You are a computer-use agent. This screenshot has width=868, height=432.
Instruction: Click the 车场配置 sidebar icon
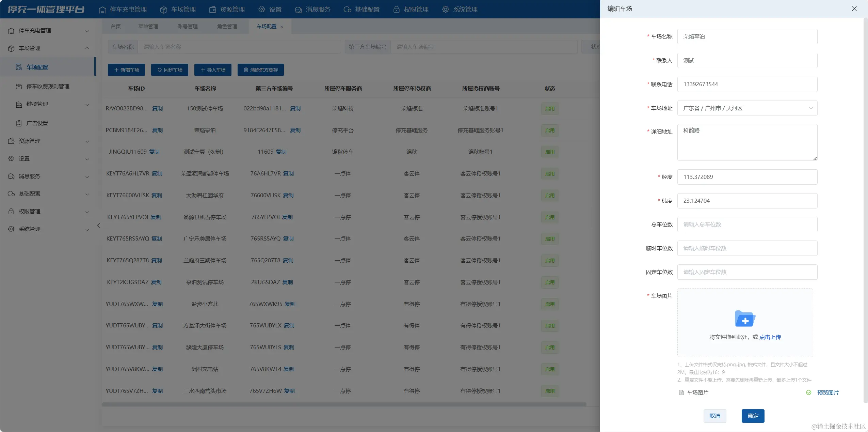[x=19, y=67]
